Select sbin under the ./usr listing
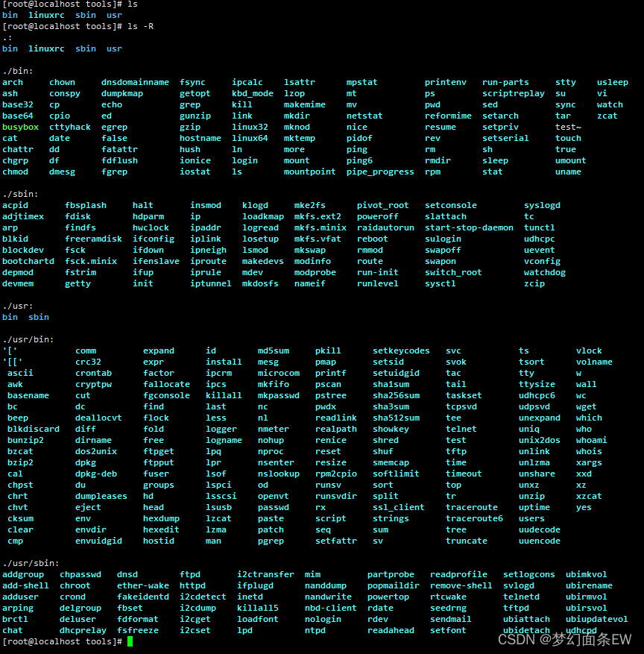The image size is (644, 654). [37, 316]
